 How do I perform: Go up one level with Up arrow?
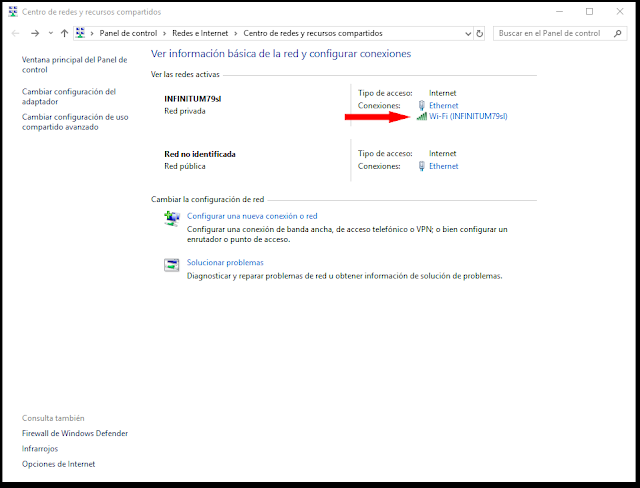64,33
